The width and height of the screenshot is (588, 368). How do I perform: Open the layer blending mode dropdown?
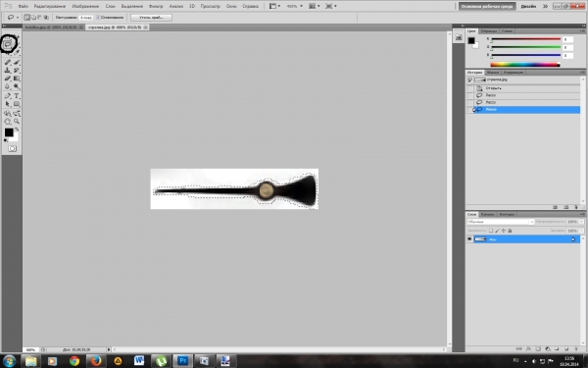pyautogui.click(x=501, y=222)
